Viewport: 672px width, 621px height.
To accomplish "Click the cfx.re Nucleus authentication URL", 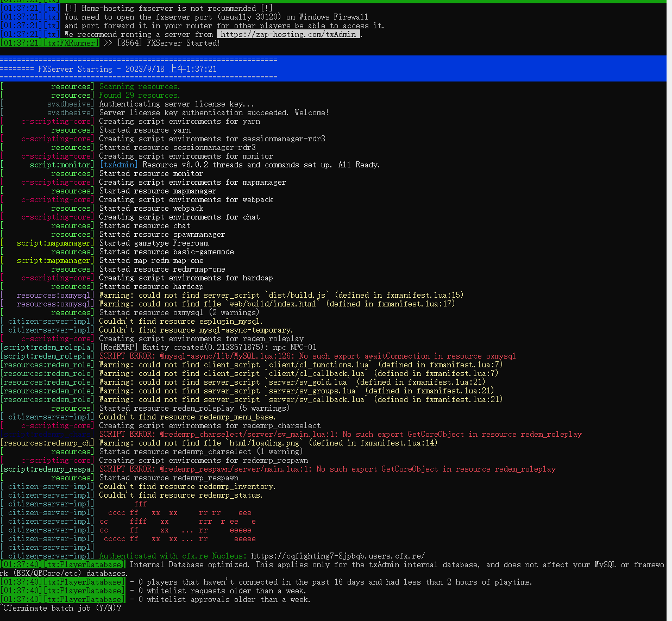I will (x=338, y=556).
